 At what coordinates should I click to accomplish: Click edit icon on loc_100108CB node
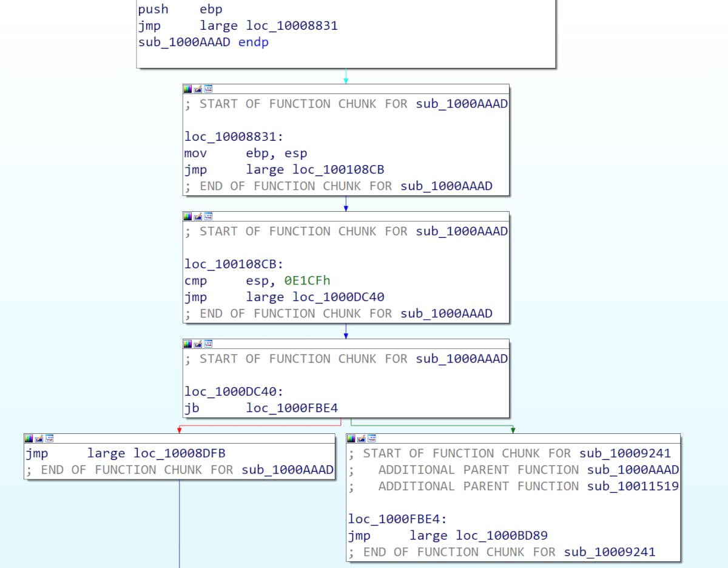(198, 216)
